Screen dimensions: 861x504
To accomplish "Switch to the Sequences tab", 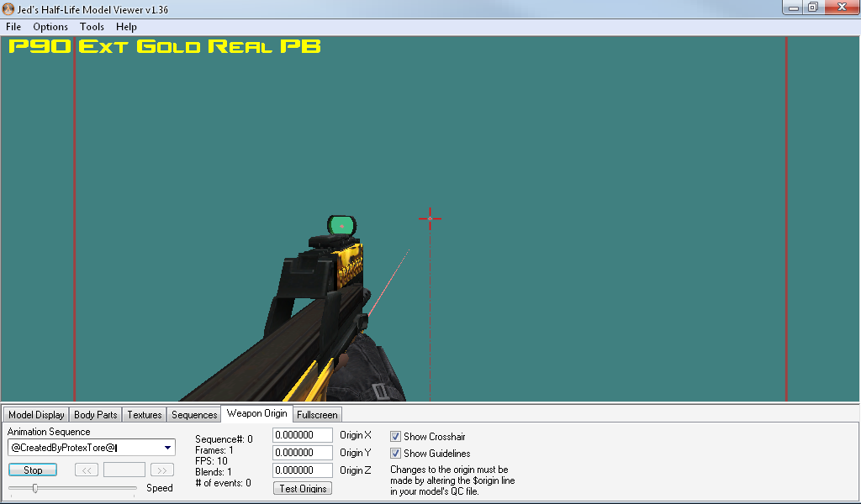I will pos(194,415).
